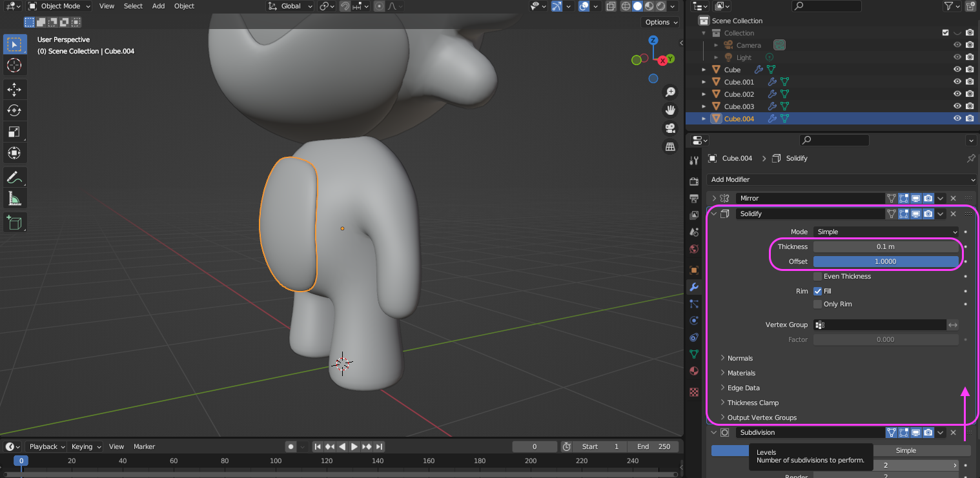
Task: Select the Measure tool
Action: (x=14, y=198)
